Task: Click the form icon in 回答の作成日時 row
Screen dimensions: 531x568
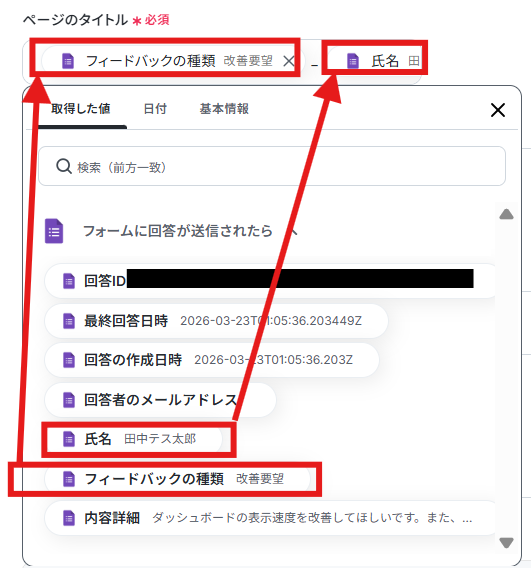Action: (x=69, y=360)
